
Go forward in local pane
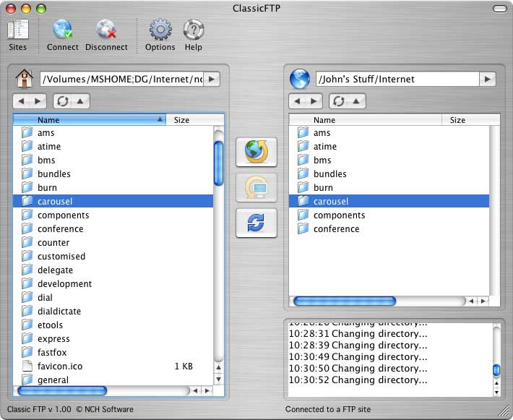pos(38,101)
